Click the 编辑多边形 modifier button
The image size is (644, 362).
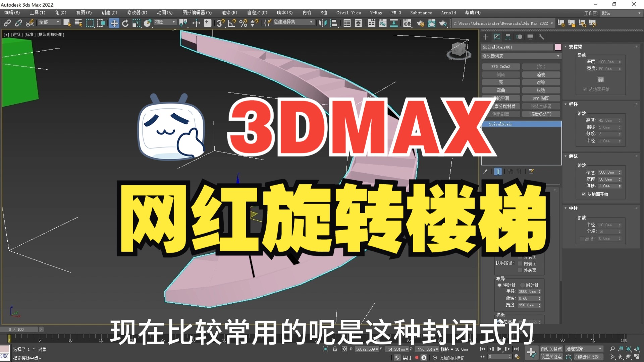tap(541, 114)
